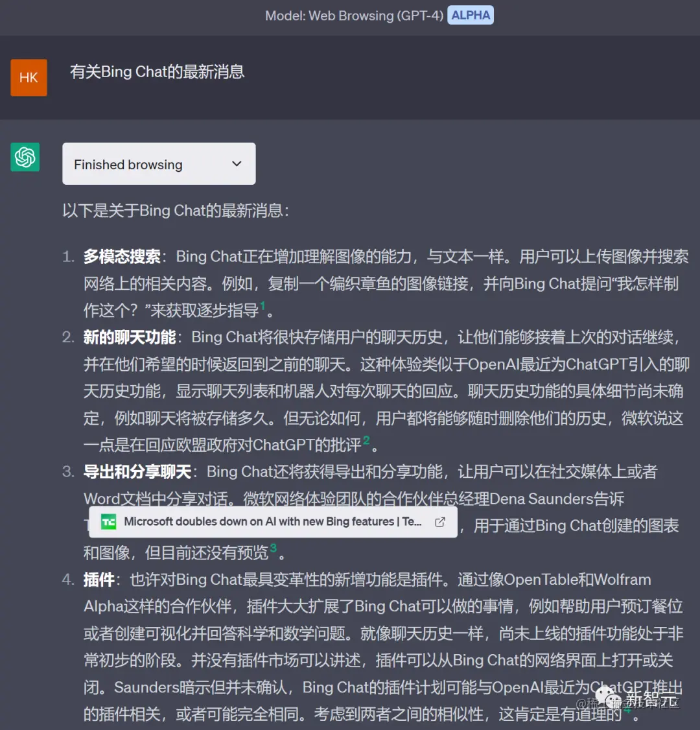The height and width of the screenshot is (730, 700).
Task: Click citation superscript 2 near ChatGPT的批评
Action: coord(366,440)
